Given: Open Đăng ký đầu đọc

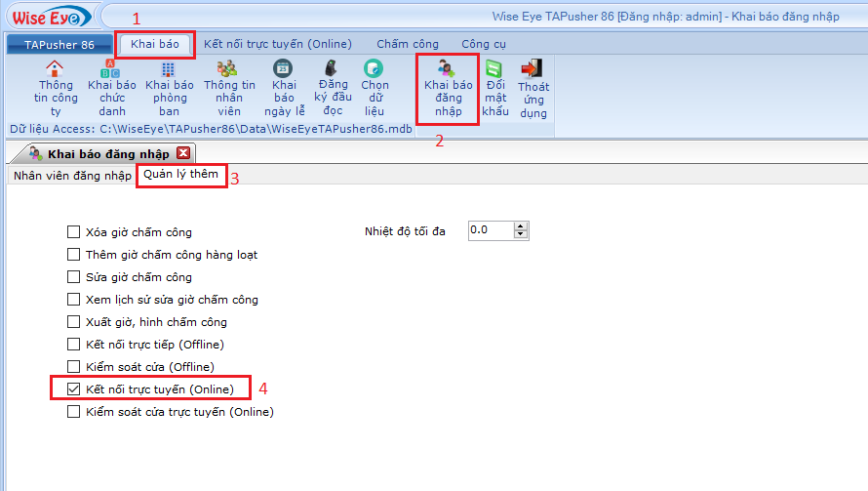Looking at the screenshot, I should click(333, 68).
